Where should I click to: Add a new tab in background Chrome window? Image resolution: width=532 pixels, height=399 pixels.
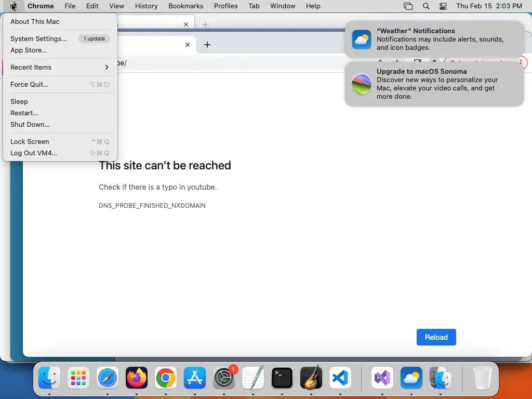(205, 24)
